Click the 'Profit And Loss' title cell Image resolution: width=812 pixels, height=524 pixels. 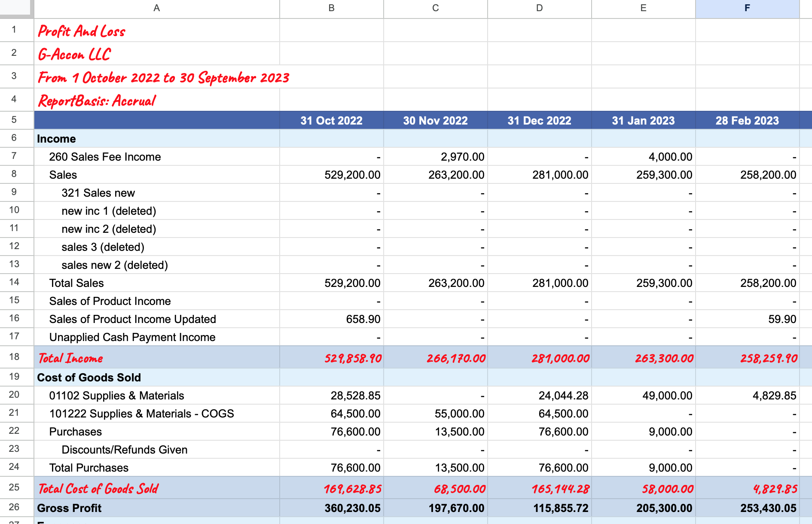click(x=157, y=30)
